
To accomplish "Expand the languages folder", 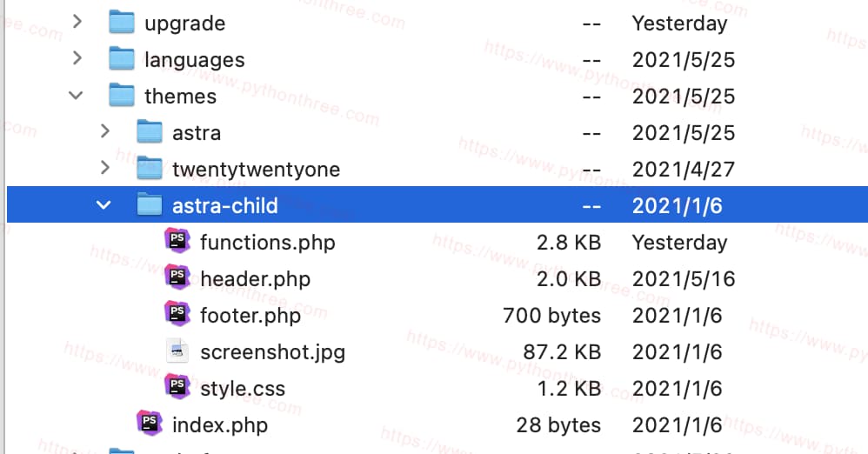I will pos(77,58).
